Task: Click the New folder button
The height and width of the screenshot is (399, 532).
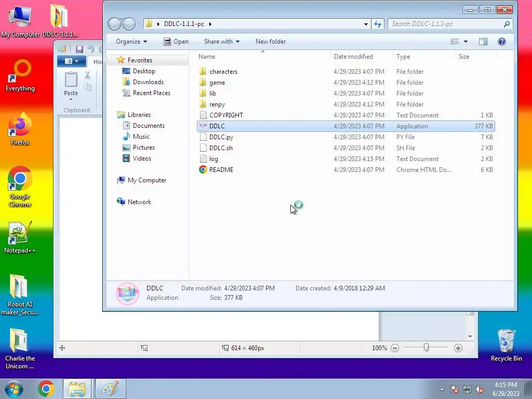Action: [270, 42]
